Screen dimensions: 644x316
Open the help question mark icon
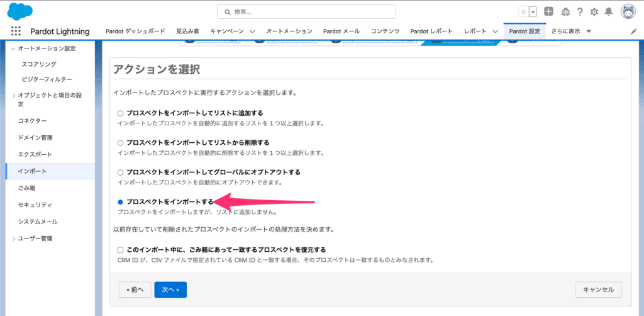(580, 12)
